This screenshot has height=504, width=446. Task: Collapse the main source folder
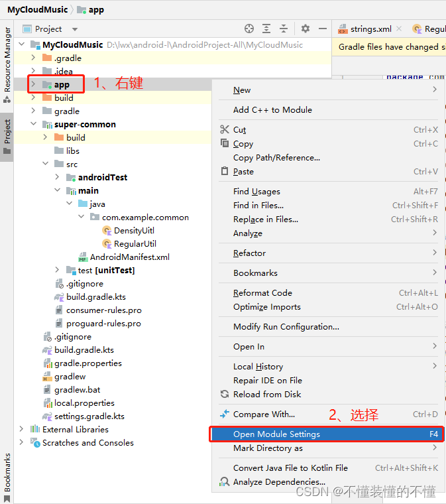(57, 190)
